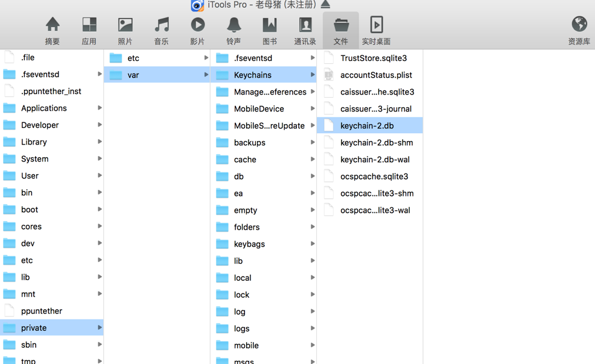Select the private folder row
Image resolution: width=595 pixels, height=364 pixels.
pyautogui.click(x=52, y=328)
